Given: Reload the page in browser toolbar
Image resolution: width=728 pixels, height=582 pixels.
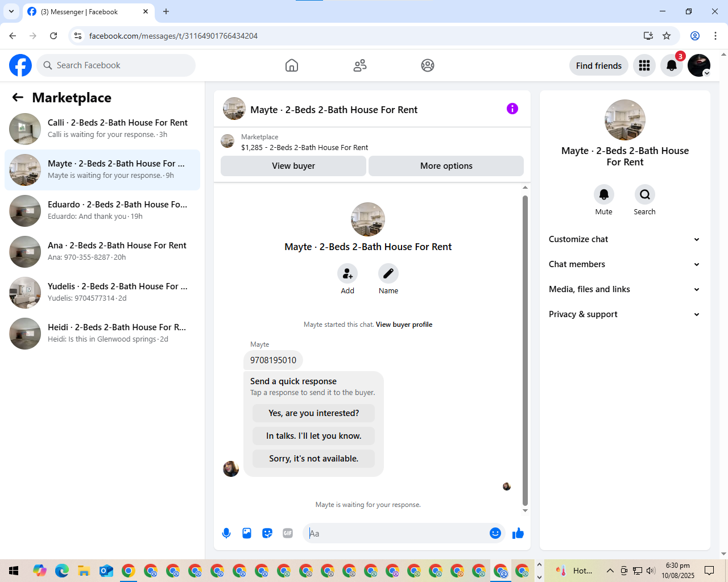Looking at the screenshot, I should (53, 36).
